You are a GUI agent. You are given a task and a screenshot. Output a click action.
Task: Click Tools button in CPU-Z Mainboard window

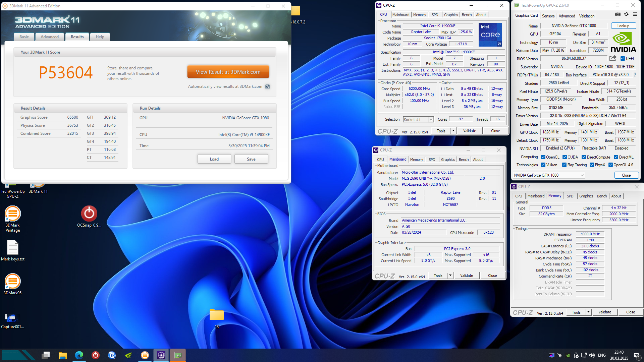pos(438,276)
